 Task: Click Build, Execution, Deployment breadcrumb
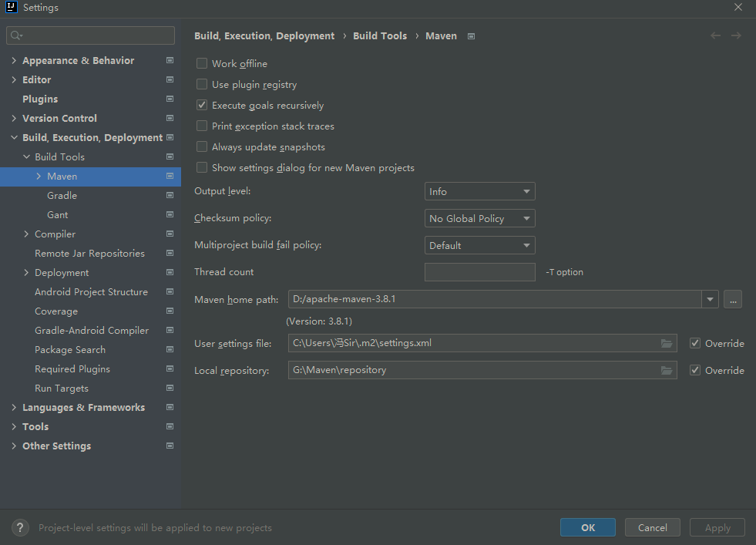(264, 36)
